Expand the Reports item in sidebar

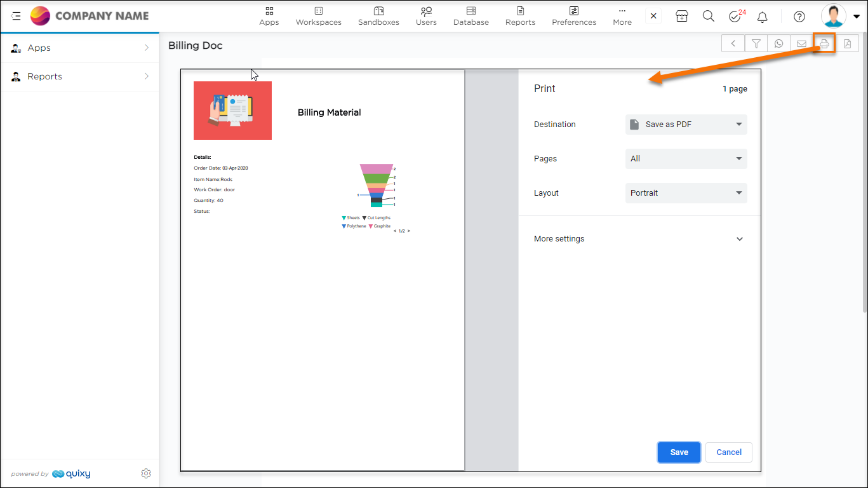[x=79, y=77]
